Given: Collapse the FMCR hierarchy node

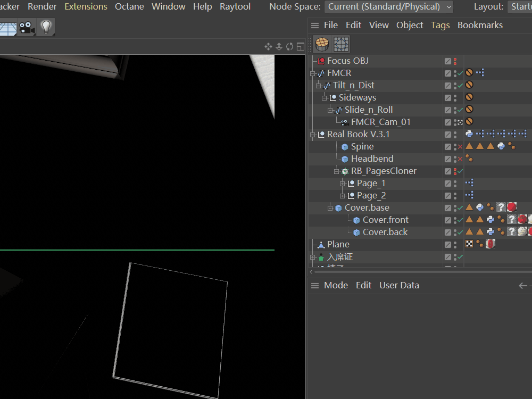Looking at the screenshot, I should click(313, 73).
